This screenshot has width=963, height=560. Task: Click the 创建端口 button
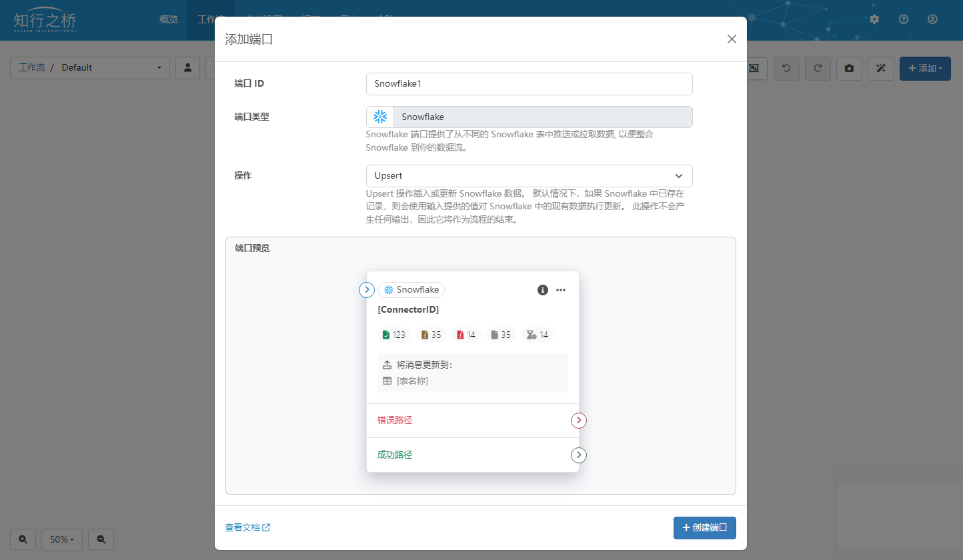(x=704, y=527)
